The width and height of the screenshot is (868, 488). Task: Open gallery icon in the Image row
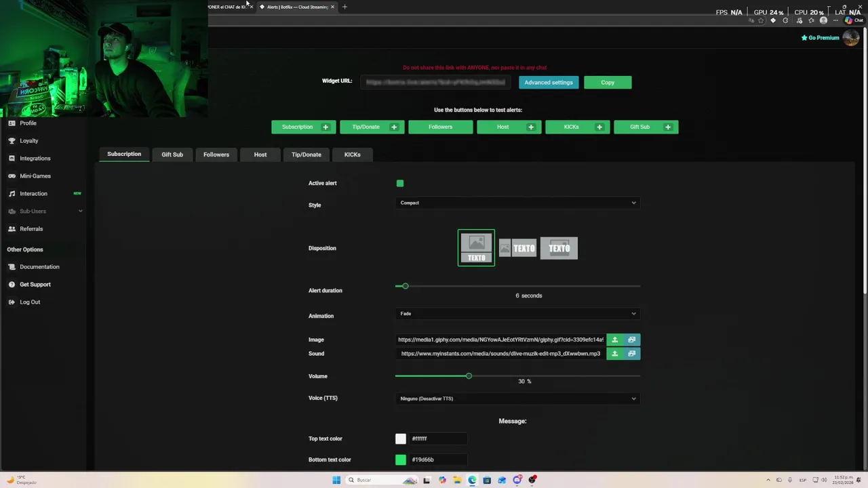[x=631, y=340]
